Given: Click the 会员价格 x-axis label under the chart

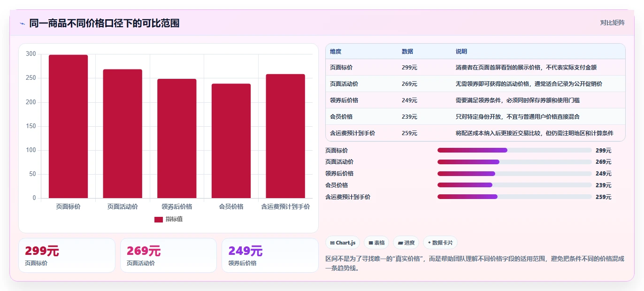Looking at the screenshot, I should (x=231, y=207).
